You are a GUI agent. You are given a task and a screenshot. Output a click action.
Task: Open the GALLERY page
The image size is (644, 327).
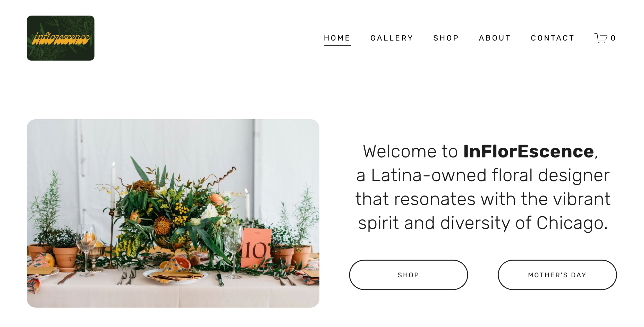pos(392,38)
